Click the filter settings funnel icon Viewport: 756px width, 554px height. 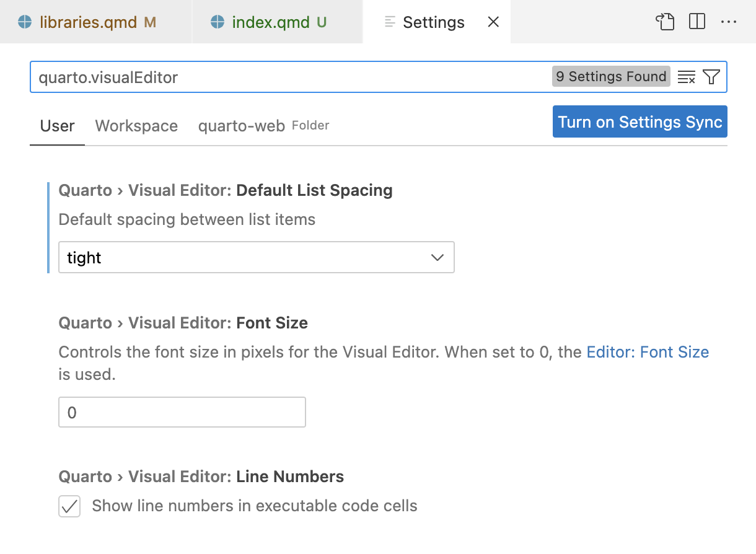pos(711,77)
